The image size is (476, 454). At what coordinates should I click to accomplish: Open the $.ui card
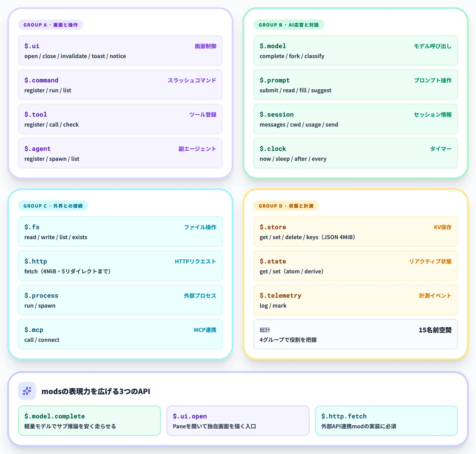click(x=120, y=51)
